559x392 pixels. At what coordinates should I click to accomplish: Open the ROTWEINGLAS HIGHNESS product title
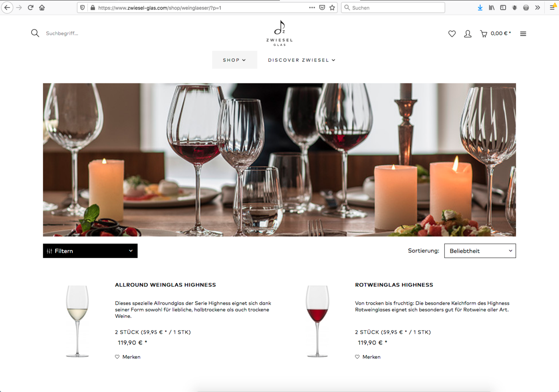(x=394, y=285)
